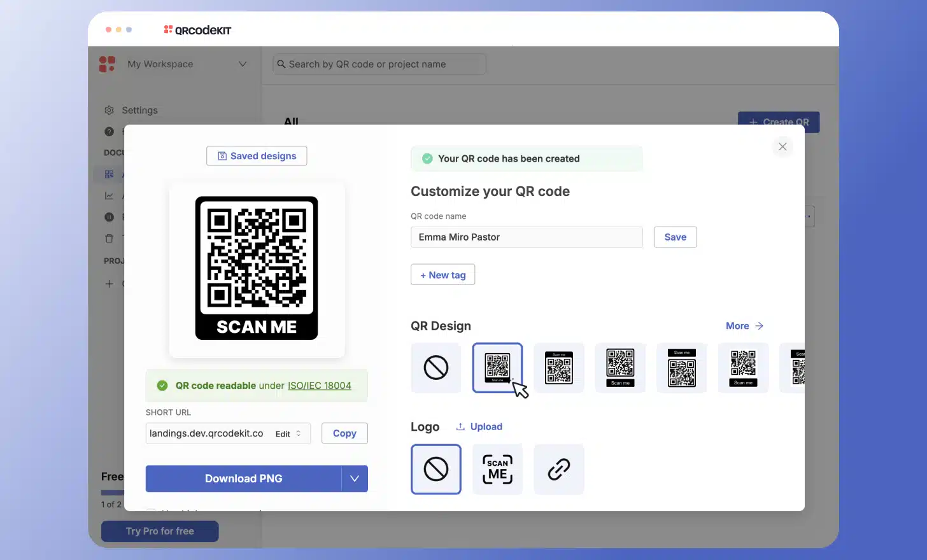Screen dimensions: 927x560
Task: Open Saved designs
Action: point(257,156)
